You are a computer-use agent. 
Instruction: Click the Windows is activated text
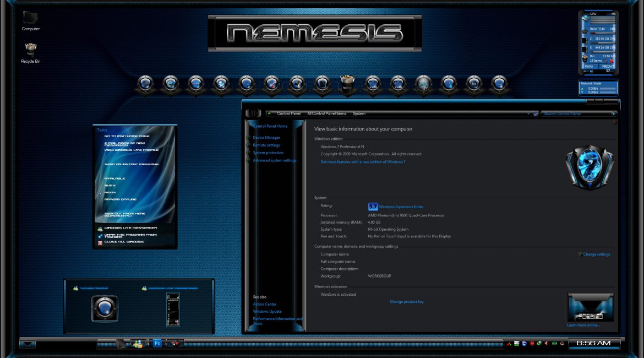click(338, 294)
